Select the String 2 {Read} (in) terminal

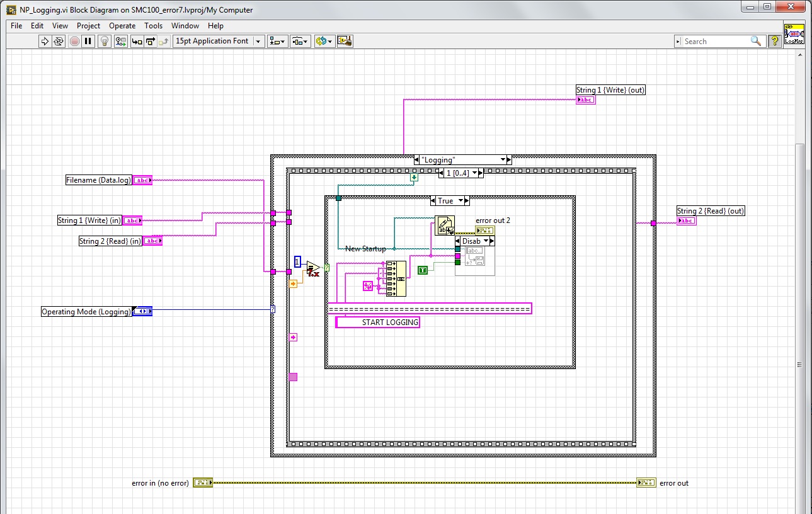pyautogui.click(x=152, y=241)
